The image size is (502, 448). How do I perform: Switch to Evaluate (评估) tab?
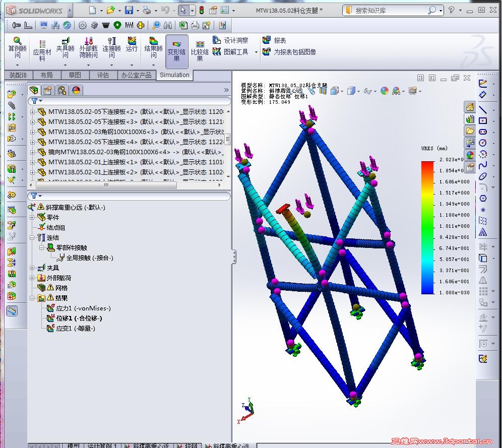[x=103, y=75]
